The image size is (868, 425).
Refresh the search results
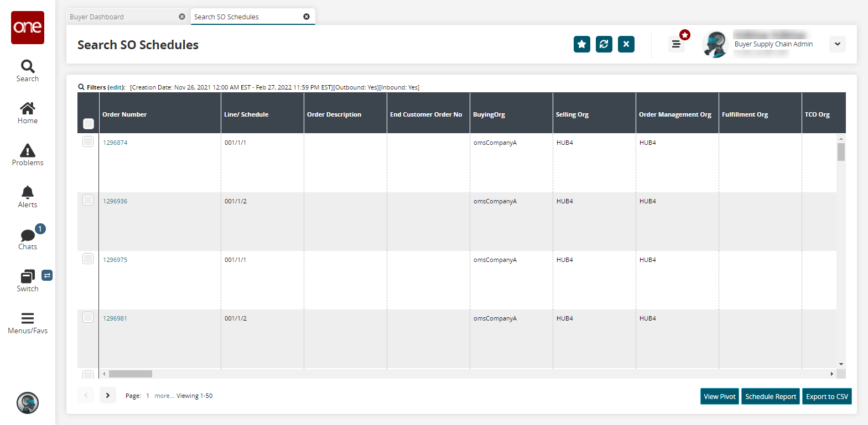(604, 44)
